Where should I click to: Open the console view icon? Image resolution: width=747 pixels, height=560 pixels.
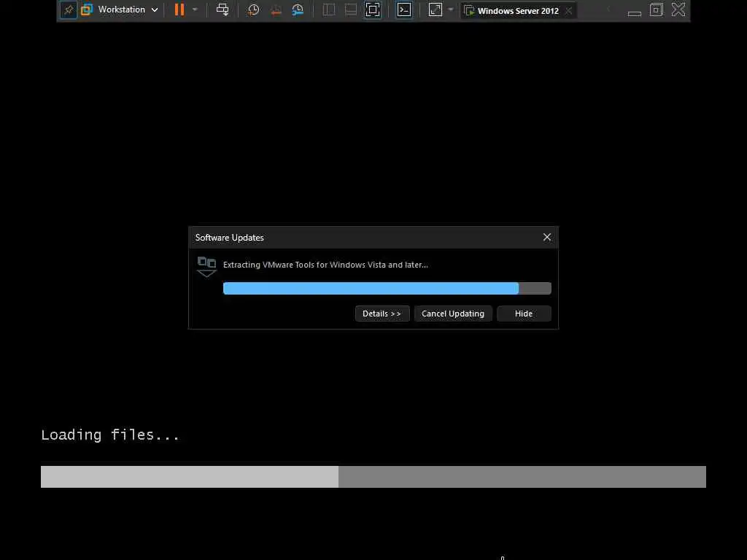click(x=404, y=9)
